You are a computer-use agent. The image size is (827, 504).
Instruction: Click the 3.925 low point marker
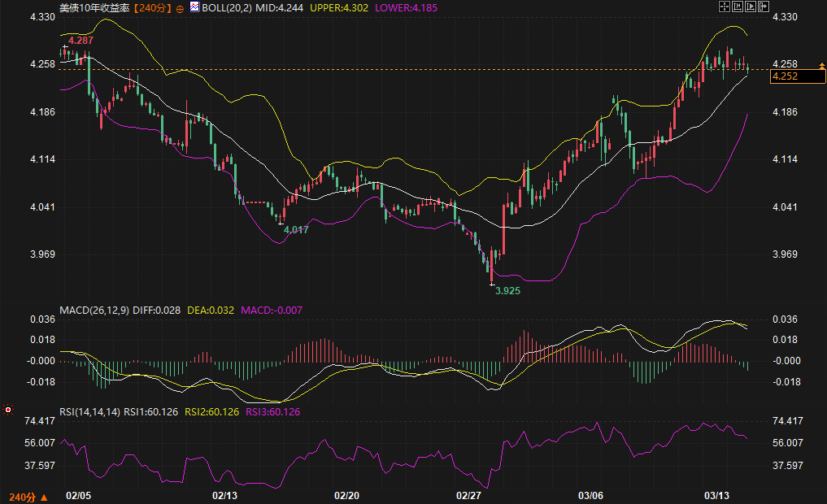(x=507, y=290)
